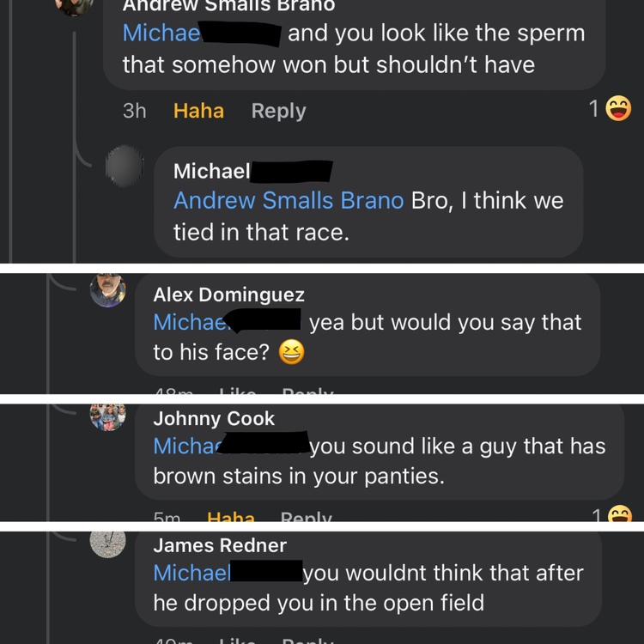The height and width of the screenshot is (644, 644).
Task: Tap Michael mention in James Redner's comment
Action: [192, 573]
